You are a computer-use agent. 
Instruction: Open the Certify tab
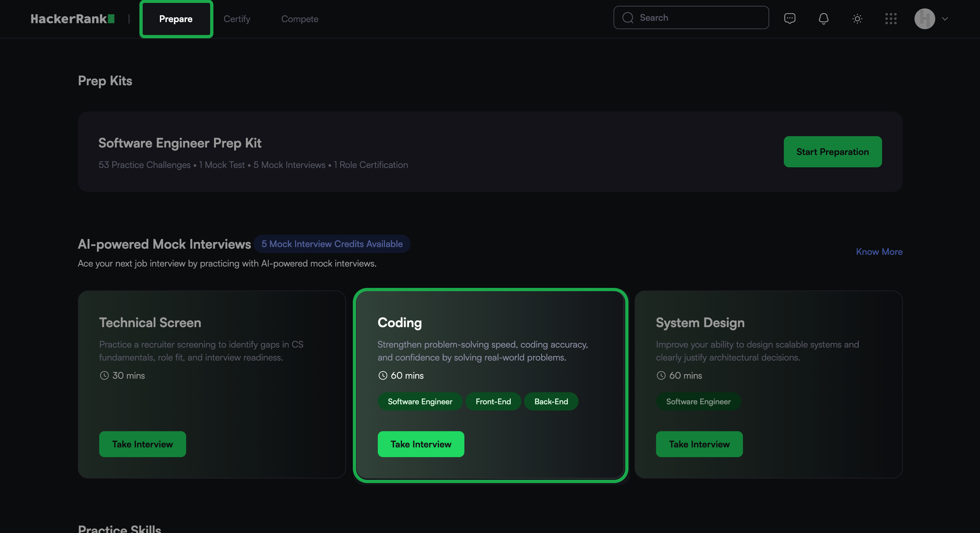click(x=237, y=18)
